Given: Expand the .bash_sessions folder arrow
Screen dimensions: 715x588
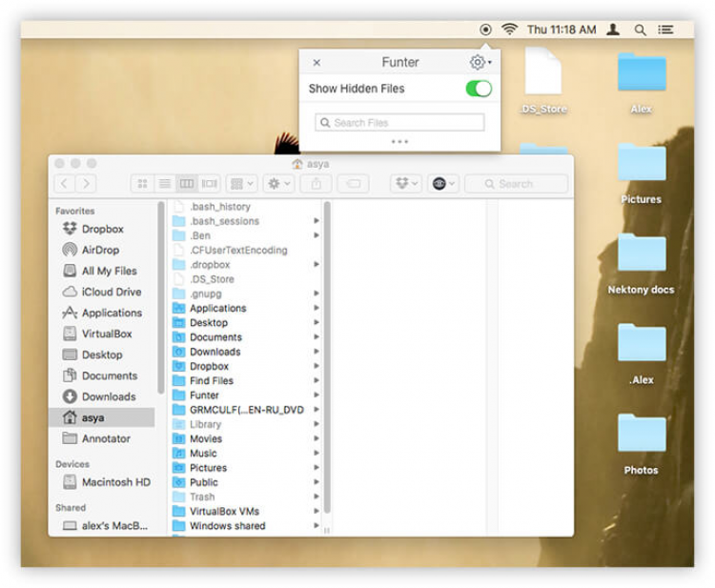Looking at the screenshot, I should pos(316,221).
